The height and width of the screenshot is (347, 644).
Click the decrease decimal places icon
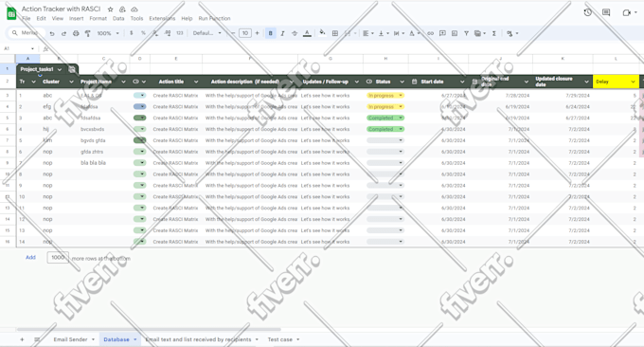(155, 33)
